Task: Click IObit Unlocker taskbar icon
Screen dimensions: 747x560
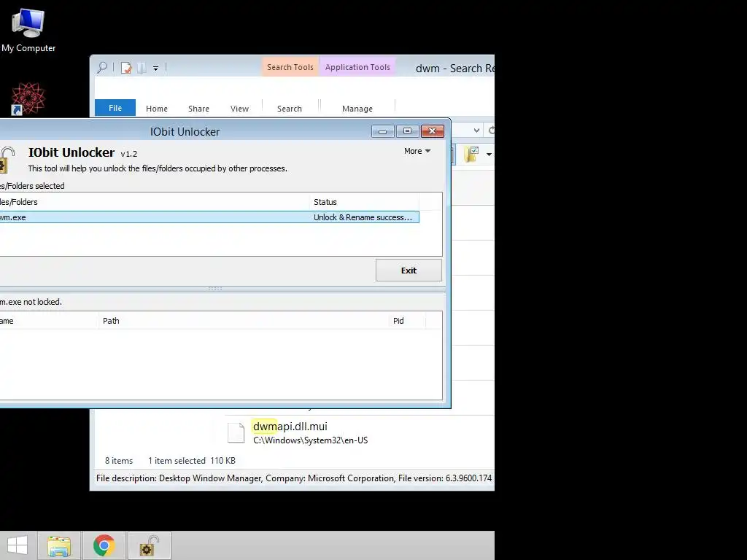Action: [149, 545]
